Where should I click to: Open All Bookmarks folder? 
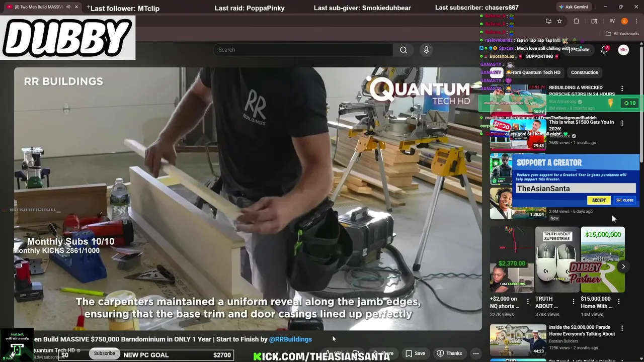622,34
